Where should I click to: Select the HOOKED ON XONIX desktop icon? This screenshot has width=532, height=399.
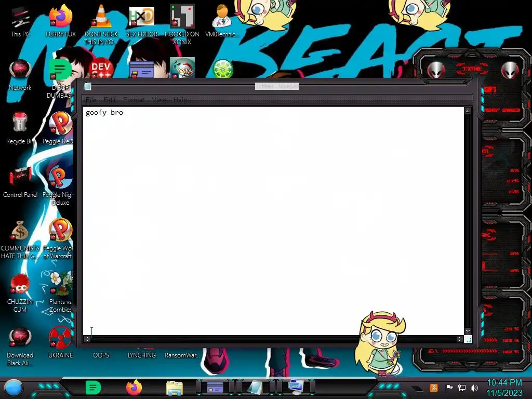182,24
